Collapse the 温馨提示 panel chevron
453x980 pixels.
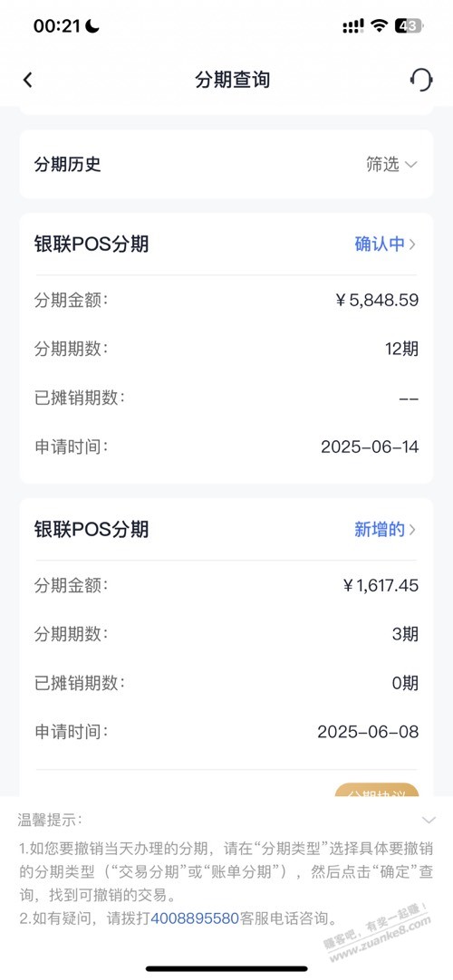tap(429, 820)
